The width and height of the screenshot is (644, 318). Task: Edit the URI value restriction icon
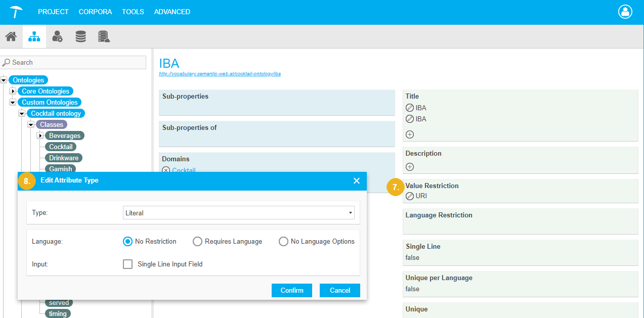pos(410,196)
